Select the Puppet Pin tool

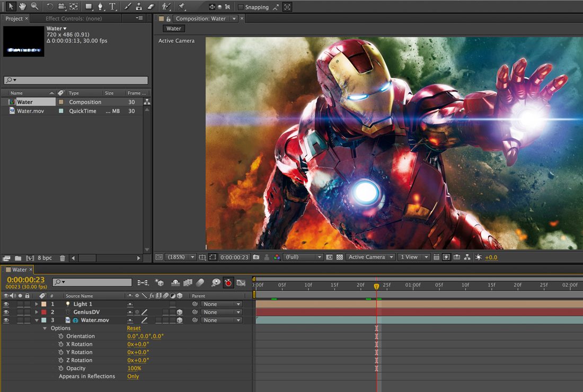click(181, 7)
